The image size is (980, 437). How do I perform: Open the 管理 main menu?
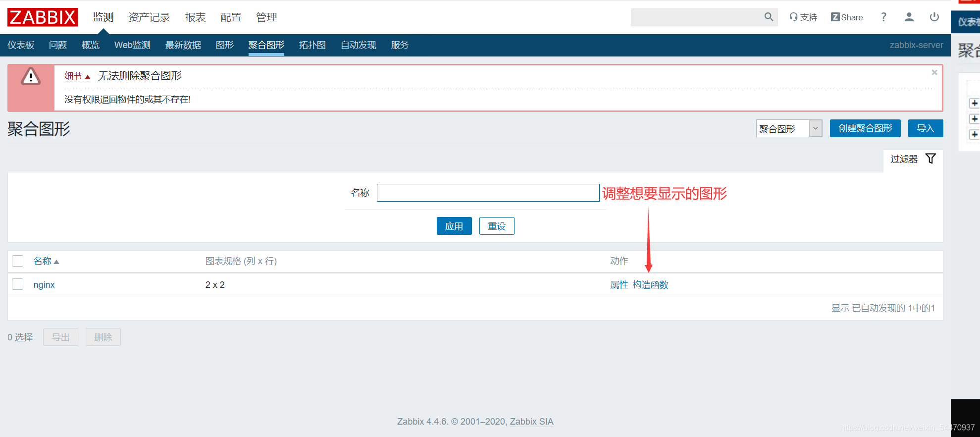point(266,17)
